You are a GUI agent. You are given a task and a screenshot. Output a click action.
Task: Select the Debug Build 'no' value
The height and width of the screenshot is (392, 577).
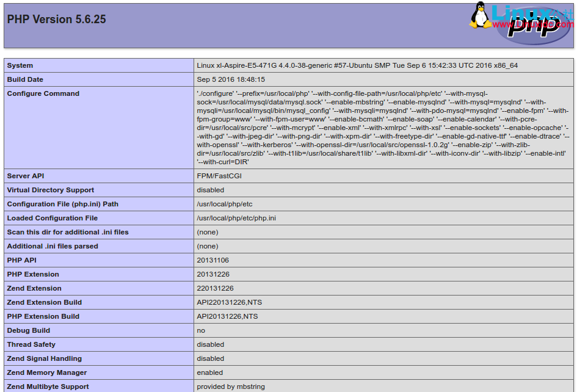tap(201, 330)
